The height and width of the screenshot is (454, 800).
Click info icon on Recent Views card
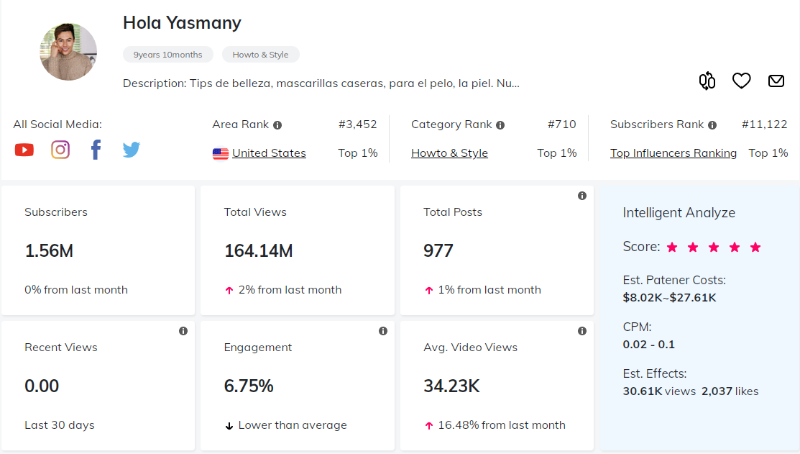[x=183, y=331]
